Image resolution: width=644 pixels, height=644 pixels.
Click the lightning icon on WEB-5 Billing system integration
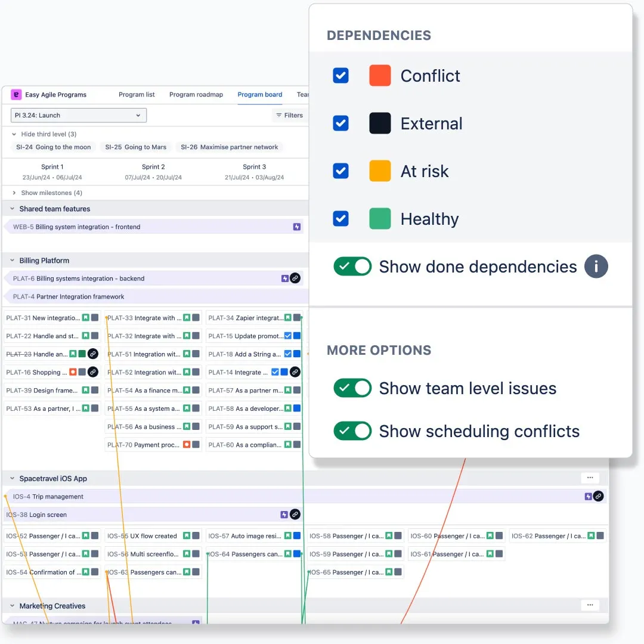(296, 227)
